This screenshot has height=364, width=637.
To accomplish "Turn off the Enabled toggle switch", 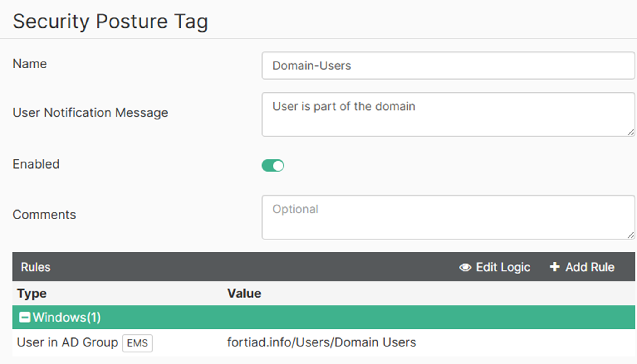I will coord(273,165).
